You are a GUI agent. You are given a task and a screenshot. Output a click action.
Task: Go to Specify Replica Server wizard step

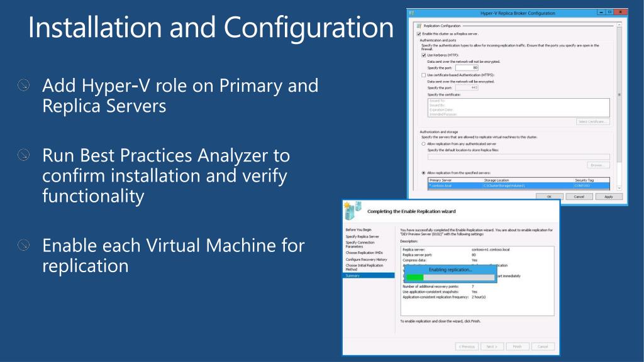(x=362, y=236)
